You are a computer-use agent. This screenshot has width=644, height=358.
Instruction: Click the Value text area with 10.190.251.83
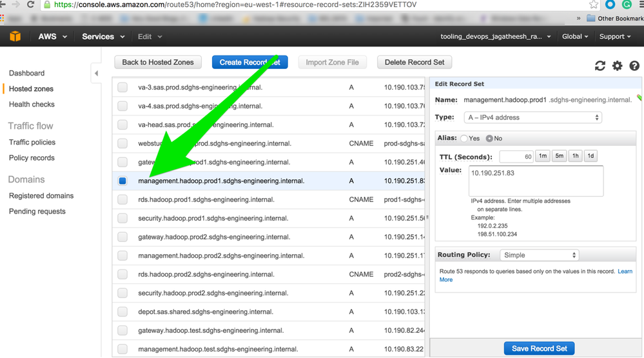[536, 181]
